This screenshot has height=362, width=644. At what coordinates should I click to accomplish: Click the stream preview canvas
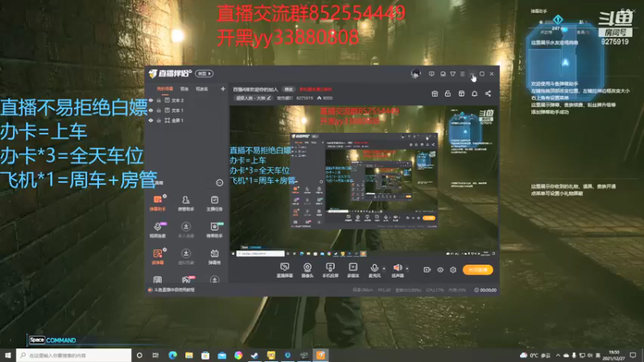click(364, 181)
